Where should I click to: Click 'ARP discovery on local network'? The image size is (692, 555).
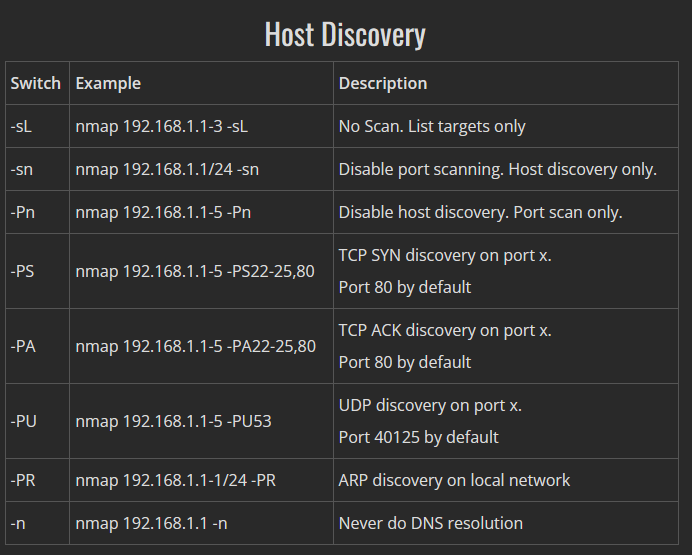(454, 480)
